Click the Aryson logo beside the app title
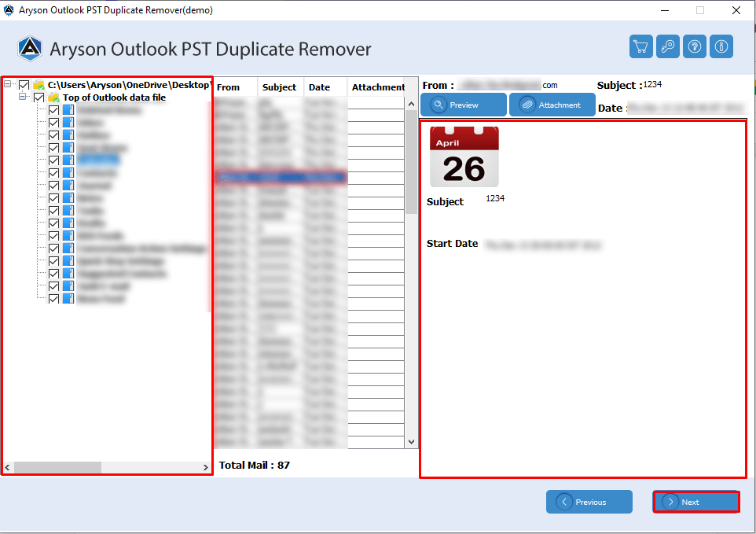The width and height of the screenshot is (756, 534). (30, 48)
